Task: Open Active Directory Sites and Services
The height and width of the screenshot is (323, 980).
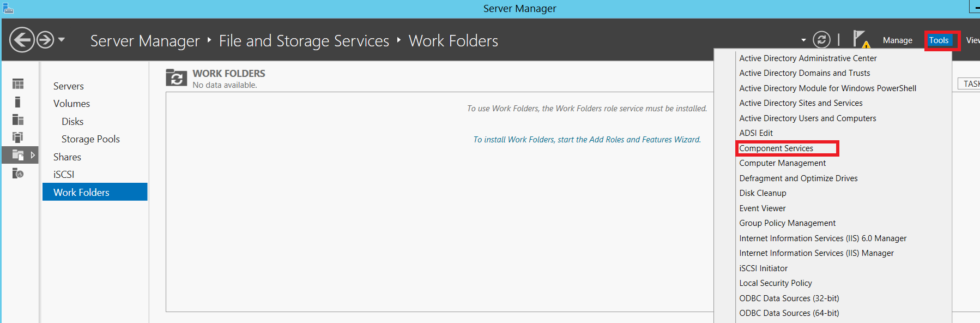Action: 801,103
